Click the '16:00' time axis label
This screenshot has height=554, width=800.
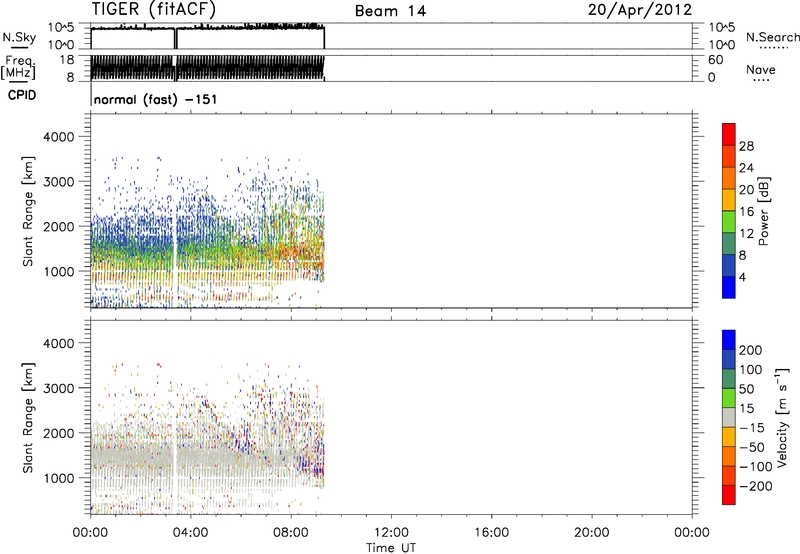(491, 533)
